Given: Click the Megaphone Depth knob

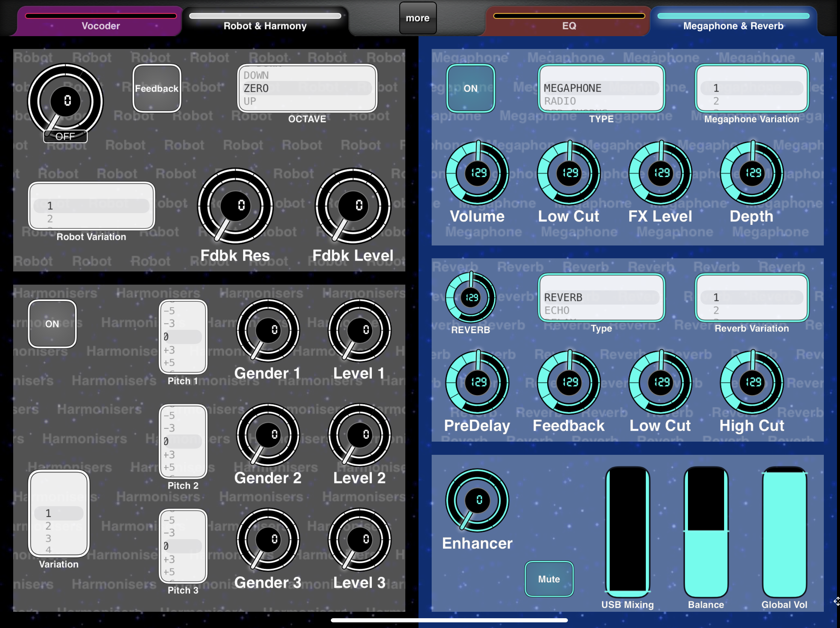Looking at the screenshot, I should click(x=752, y=173).
